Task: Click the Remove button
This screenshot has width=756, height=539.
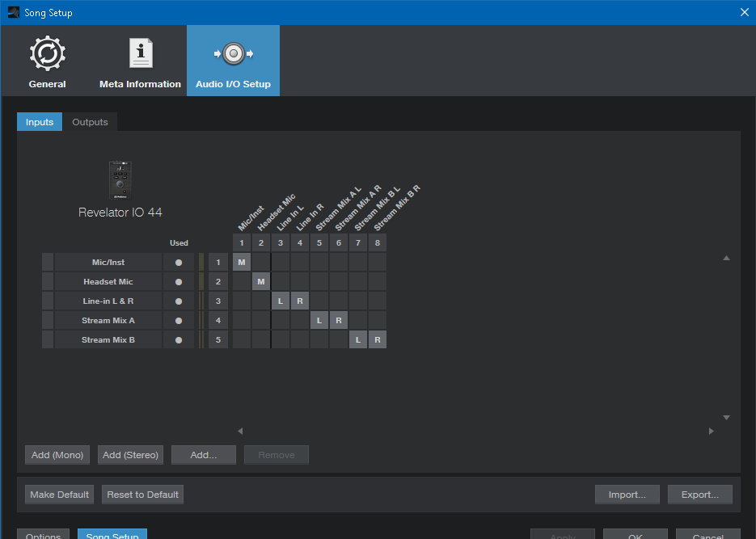Action: coord(277,455)
